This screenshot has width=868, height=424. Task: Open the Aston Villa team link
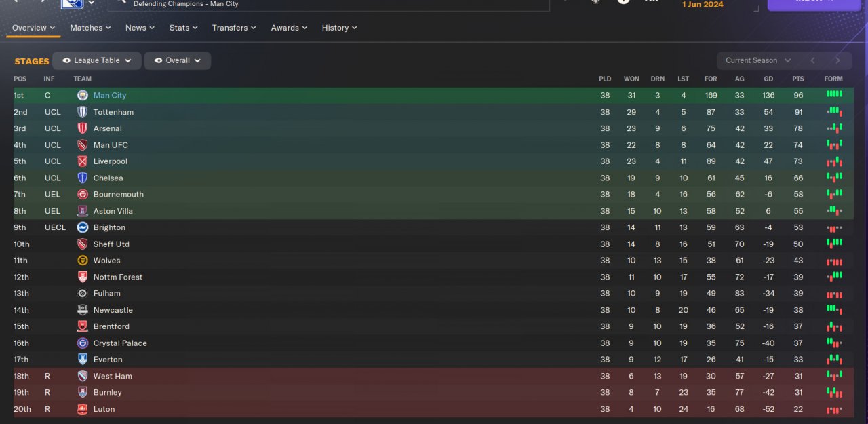click(x=113, y=211)
